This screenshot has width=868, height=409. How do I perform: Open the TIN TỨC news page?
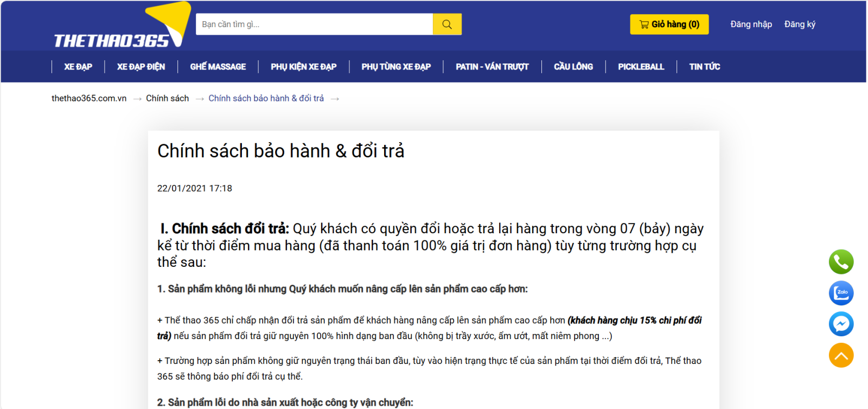(704, 67)
